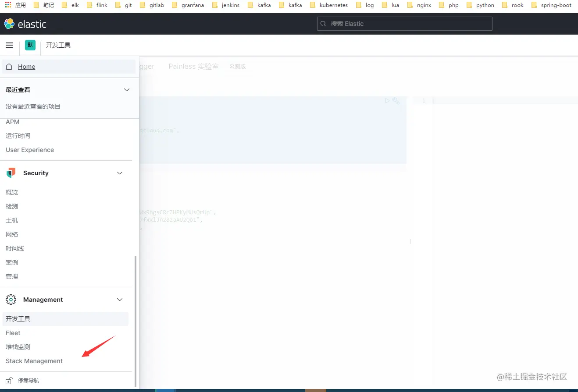
Task: Open the git bookmark folder
Action: (x=123, y=5)
